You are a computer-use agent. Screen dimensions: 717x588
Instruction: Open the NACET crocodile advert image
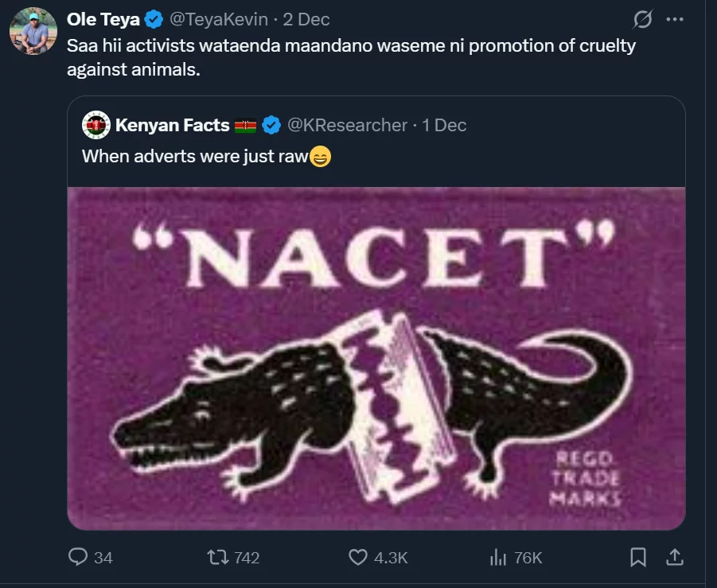coord(376,358)
